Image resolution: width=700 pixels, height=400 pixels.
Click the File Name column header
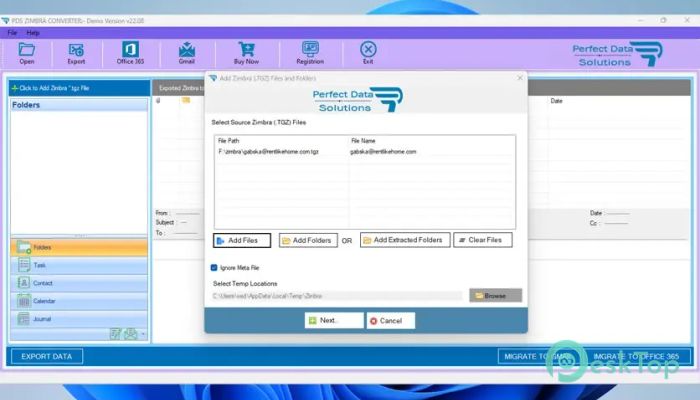pyautogui.click(x=363, y=141)
